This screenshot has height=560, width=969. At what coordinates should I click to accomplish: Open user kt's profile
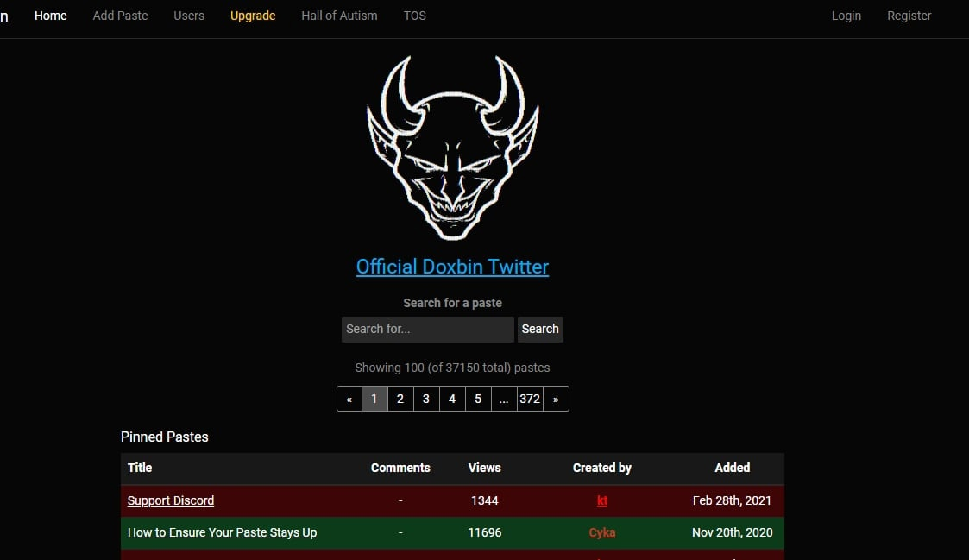(602, 500)
